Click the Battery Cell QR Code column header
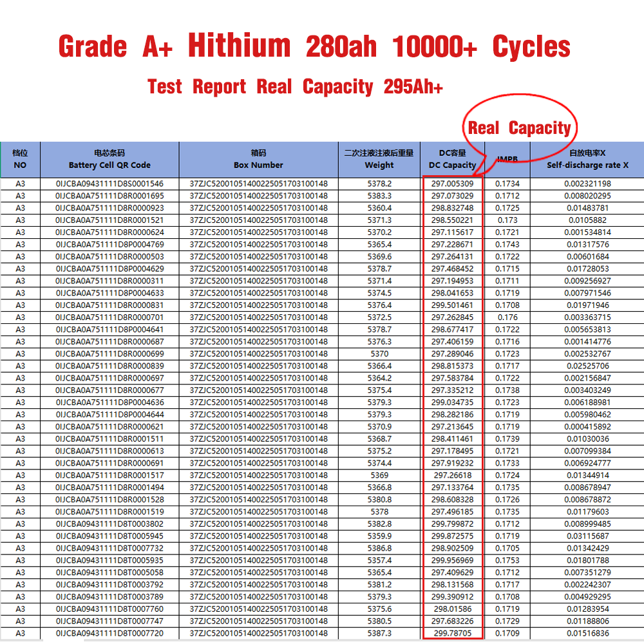Screen dimensions: 644x644 coord(109,159)
